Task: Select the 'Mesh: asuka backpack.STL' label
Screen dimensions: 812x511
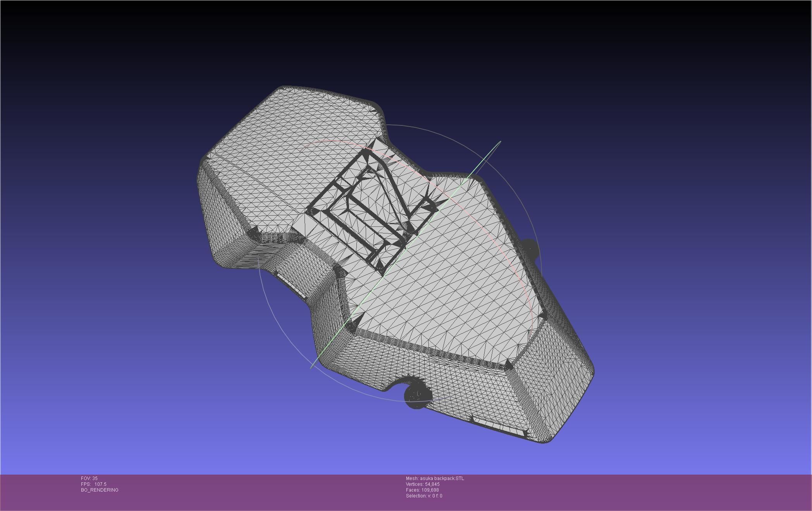Action: [435, 478]
